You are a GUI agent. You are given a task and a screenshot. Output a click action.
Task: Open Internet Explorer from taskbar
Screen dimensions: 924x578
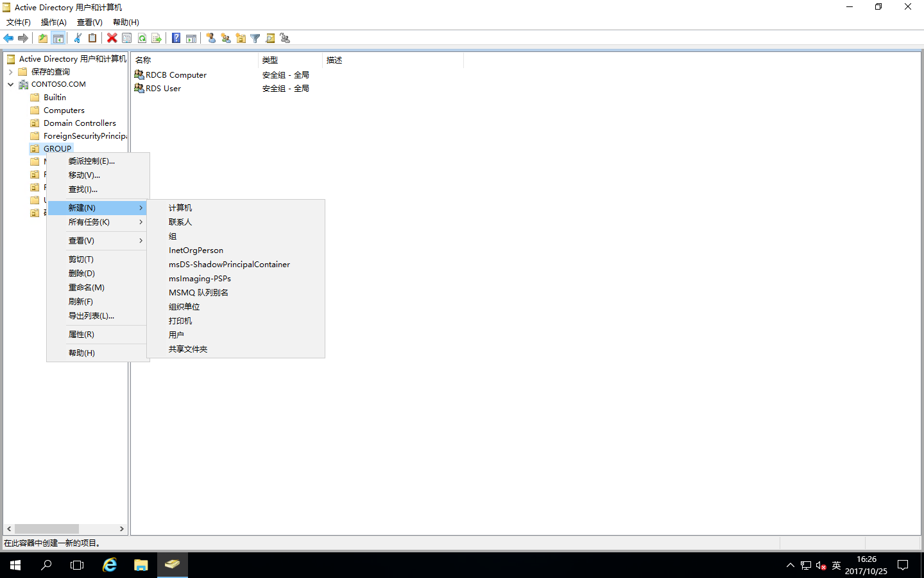(110, 565)
